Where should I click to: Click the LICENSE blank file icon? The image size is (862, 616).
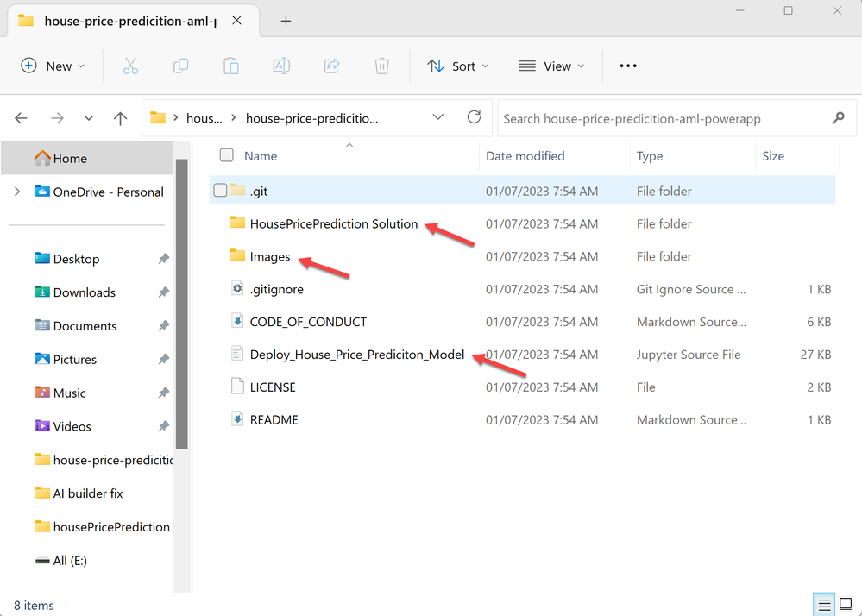(x=237, y=387)
